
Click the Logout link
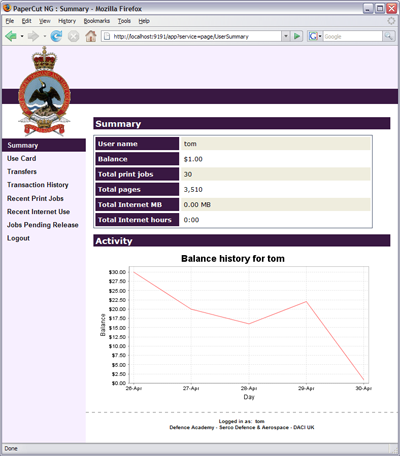pyautogui.click(x=18, y=238)
